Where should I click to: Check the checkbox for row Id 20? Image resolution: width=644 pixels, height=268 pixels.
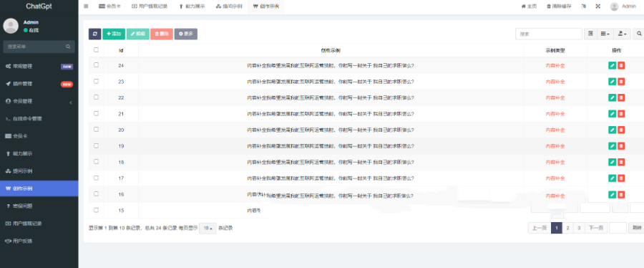click(96, 129)
